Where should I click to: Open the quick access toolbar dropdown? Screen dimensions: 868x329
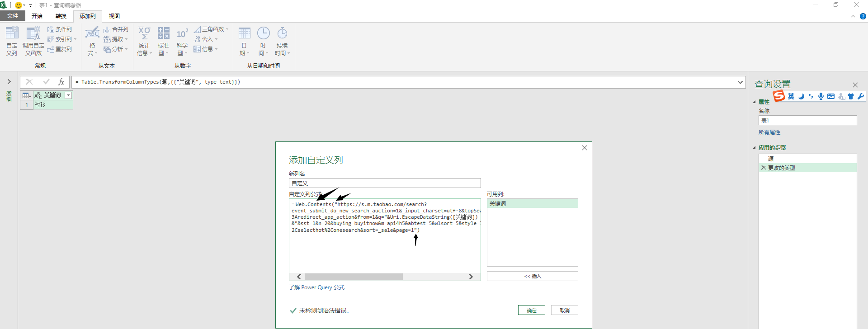tap(30, 5)
